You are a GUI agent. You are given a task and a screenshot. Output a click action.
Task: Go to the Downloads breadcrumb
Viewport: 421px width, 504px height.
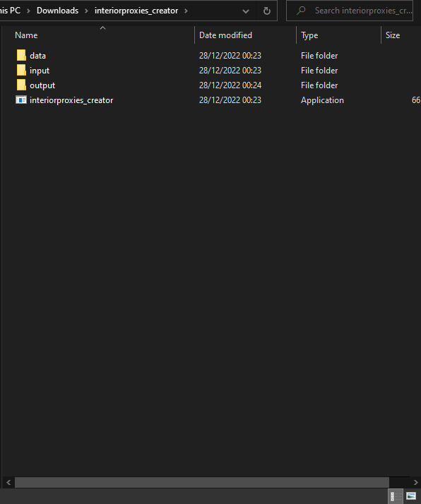tap(58, 11)
